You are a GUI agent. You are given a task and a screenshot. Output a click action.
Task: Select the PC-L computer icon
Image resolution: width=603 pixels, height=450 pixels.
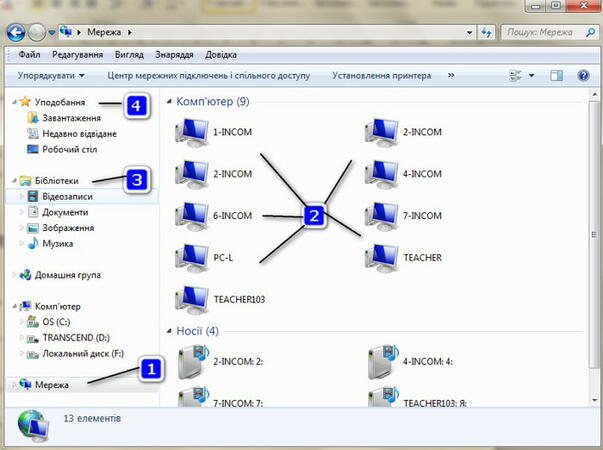pos(192,258)
